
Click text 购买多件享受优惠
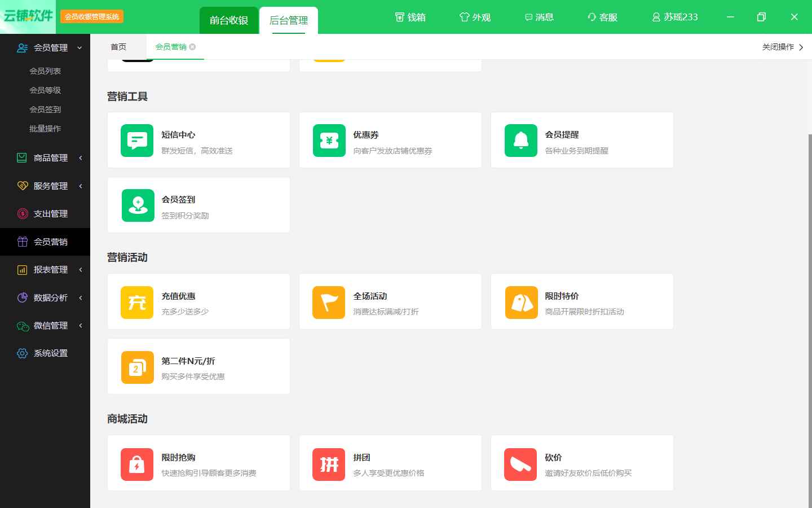pos(193,376)
